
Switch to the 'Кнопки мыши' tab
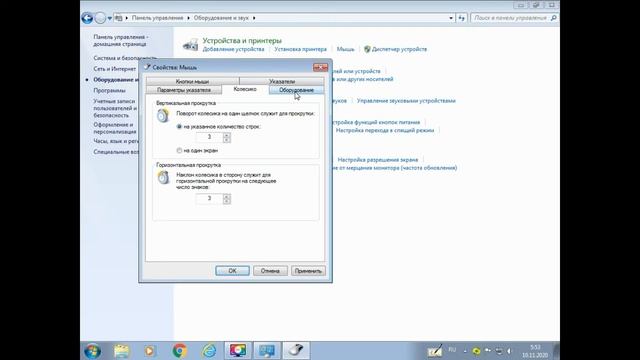point(192,81)
